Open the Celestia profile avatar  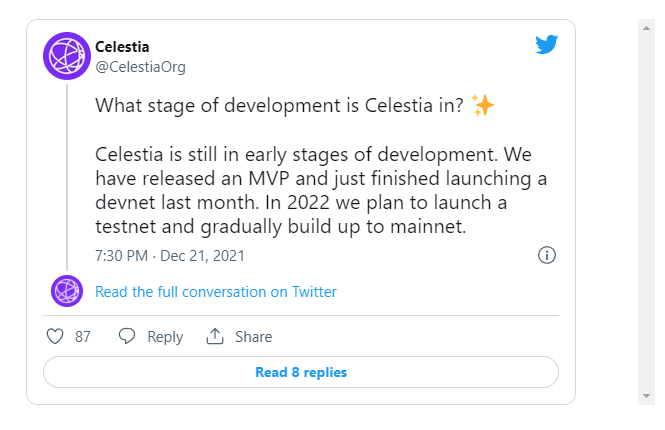(x=67, y=56)
